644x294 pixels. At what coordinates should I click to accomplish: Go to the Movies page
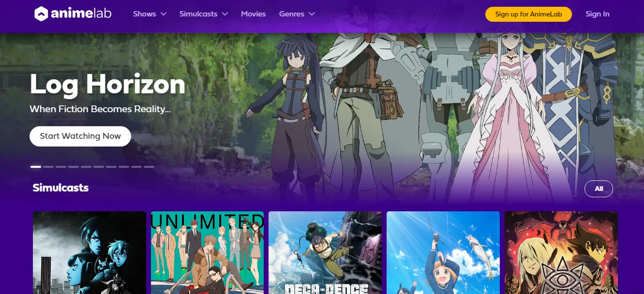[x=254, y=14]
